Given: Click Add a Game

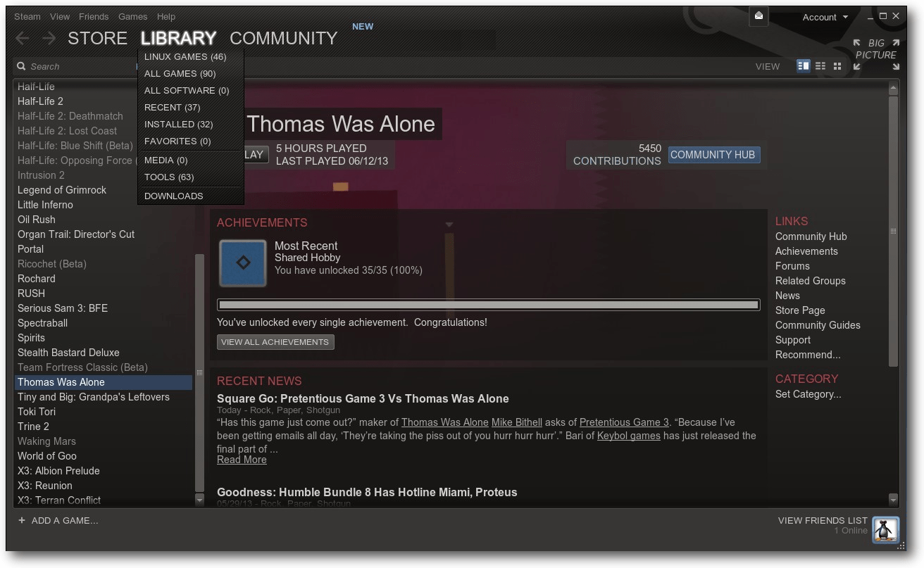Looking at the screenshot, I should pos(58,520).
